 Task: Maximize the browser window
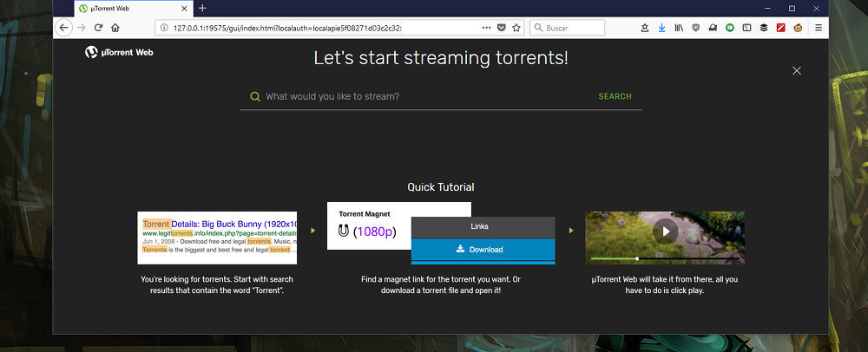tap(792, 9)
